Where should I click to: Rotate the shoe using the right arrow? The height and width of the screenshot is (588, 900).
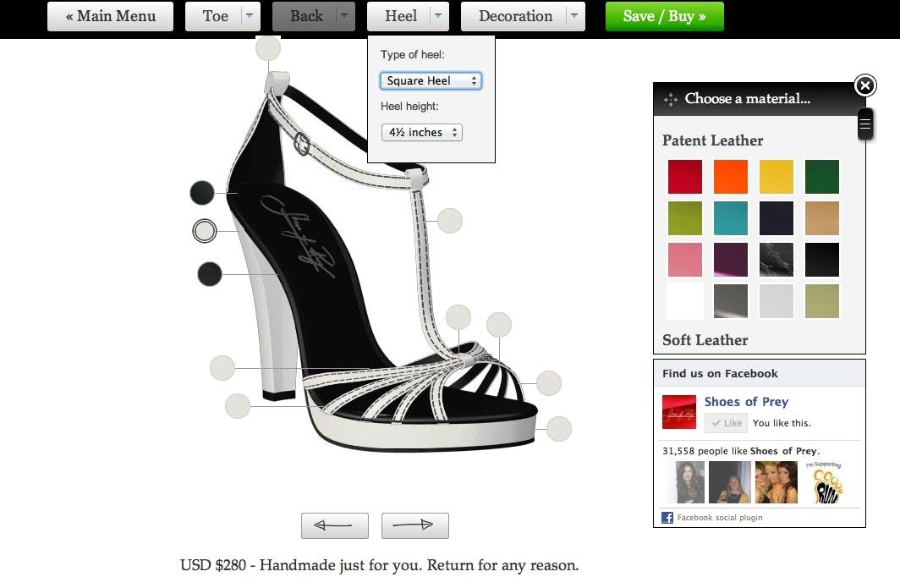coord(414,525)
